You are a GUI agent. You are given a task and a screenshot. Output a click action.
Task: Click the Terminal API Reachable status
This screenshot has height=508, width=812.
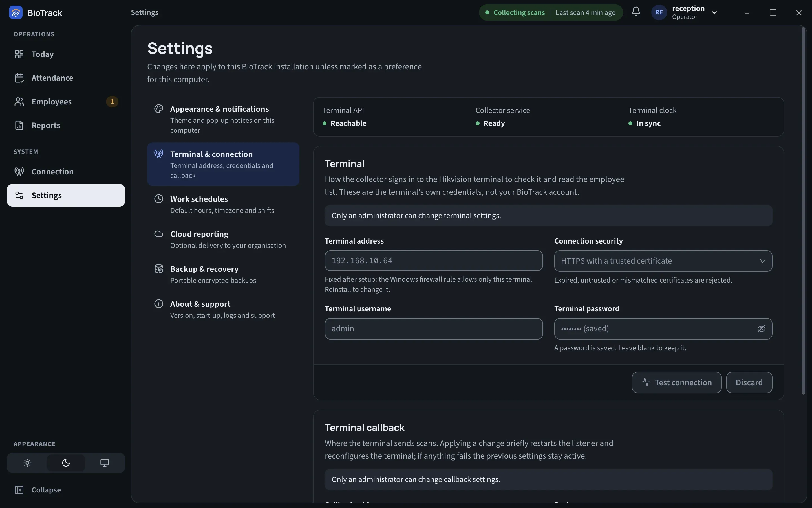click(345, 123)
